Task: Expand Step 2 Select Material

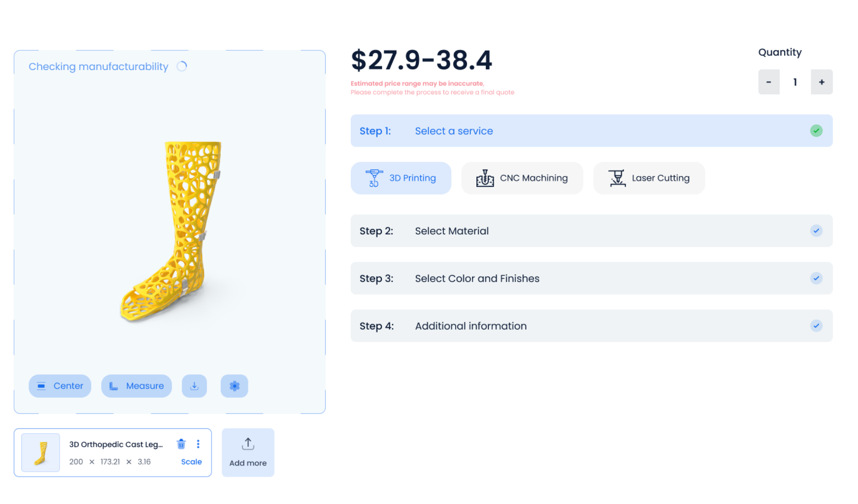Action: (x=591, y=231)
